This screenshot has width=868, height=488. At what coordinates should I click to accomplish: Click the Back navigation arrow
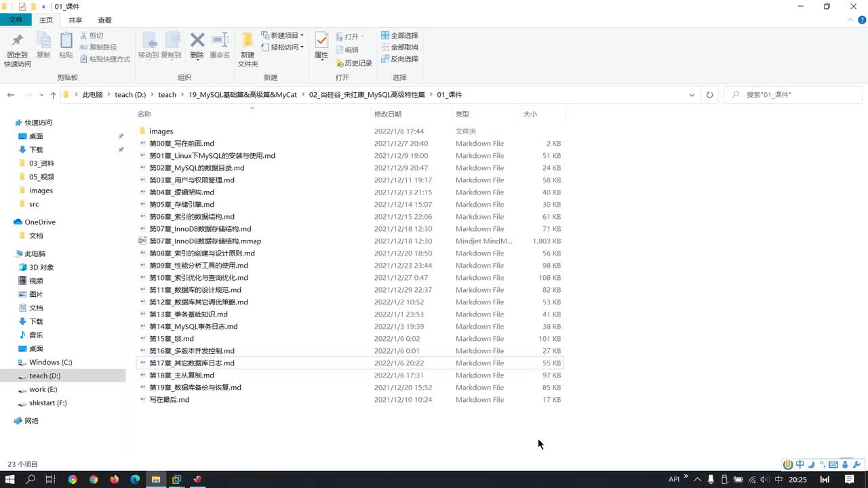pos(11,95)
